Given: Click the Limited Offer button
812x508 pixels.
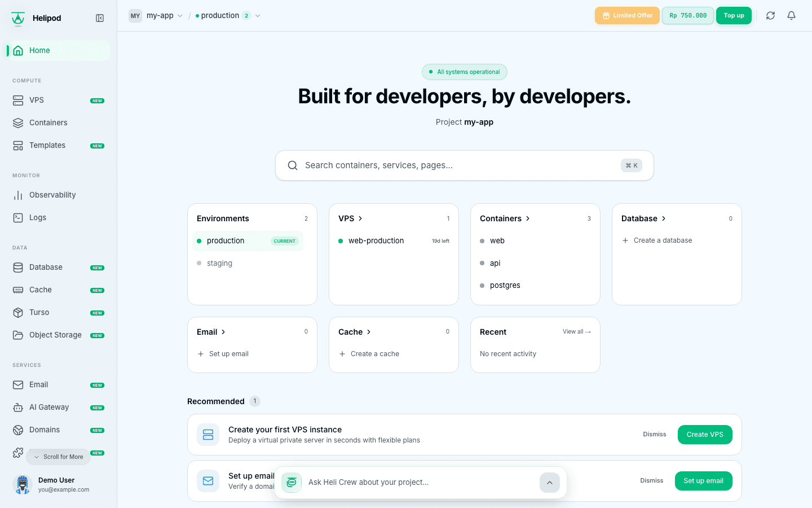Looking at the screenshot, I should [627, 16].
